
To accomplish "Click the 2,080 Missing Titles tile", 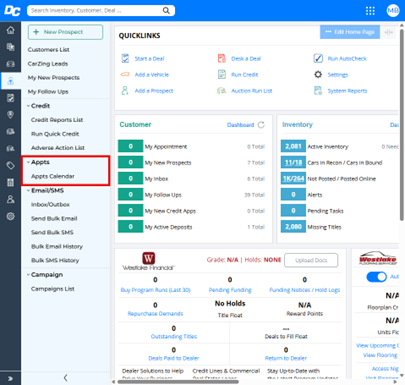I will 293,227.
